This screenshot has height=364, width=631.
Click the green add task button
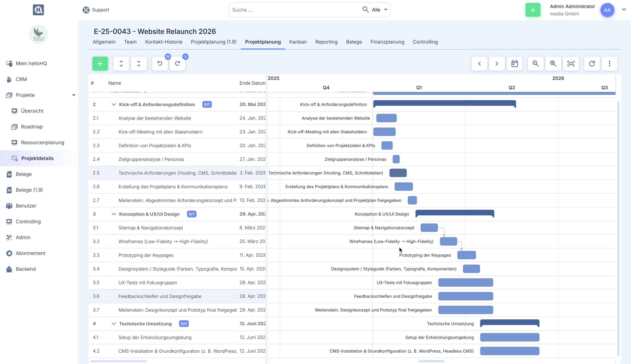coord(100,63)
